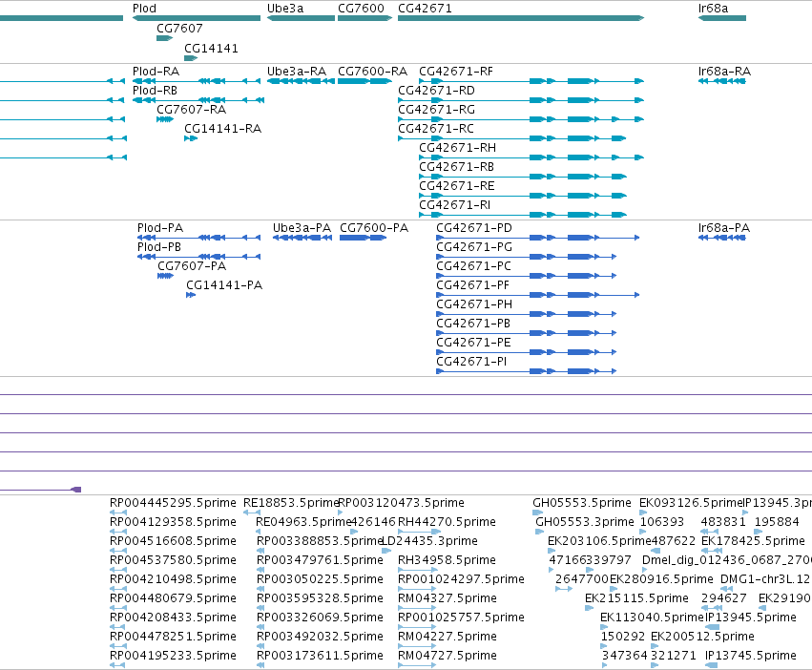This screenshot has width=812, height=670.
Task: Select protein CG7600-PA
Action: click(x=364, y=238)
